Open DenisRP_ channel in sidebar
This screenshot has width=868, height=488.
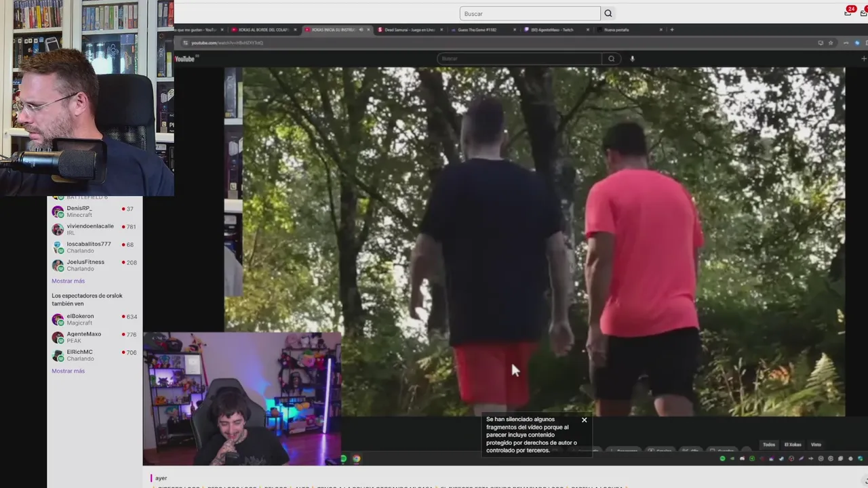pos(94,211)
